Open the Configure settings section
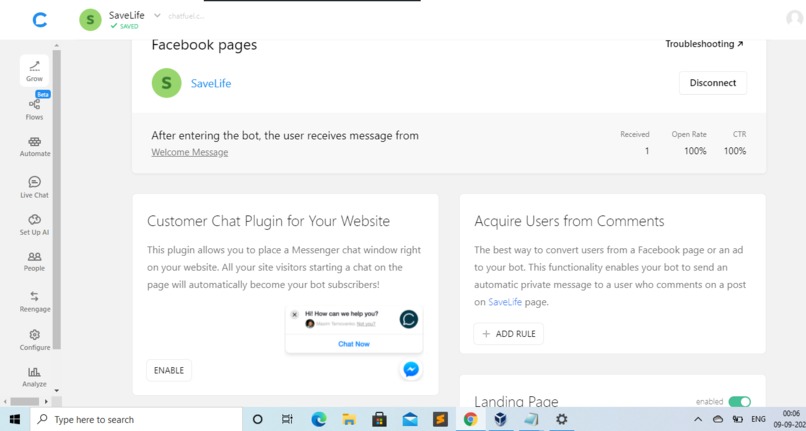The width and height of the screenshot is (806, 431). [34, 340]
